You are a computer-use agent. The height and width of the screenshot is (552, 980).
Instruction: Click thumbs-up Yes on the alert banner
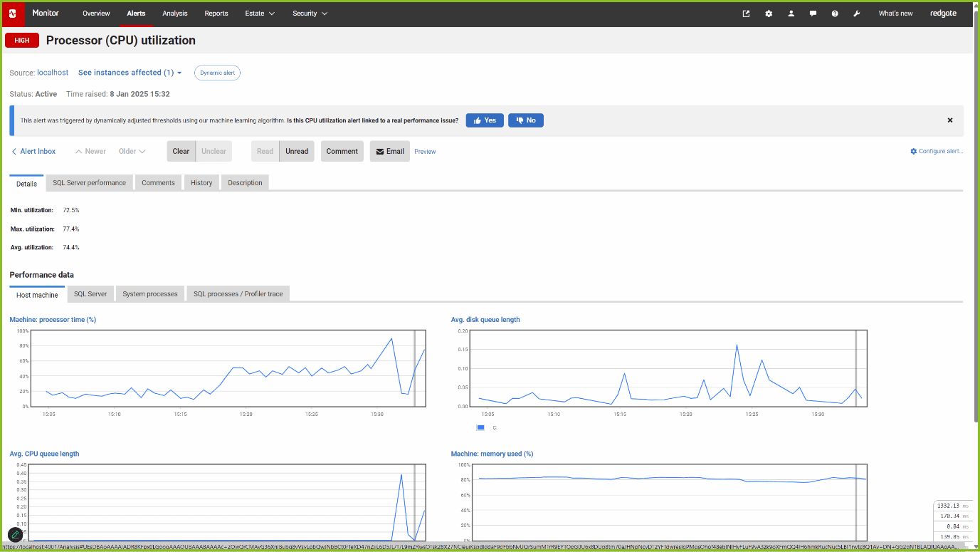point(485,120)
